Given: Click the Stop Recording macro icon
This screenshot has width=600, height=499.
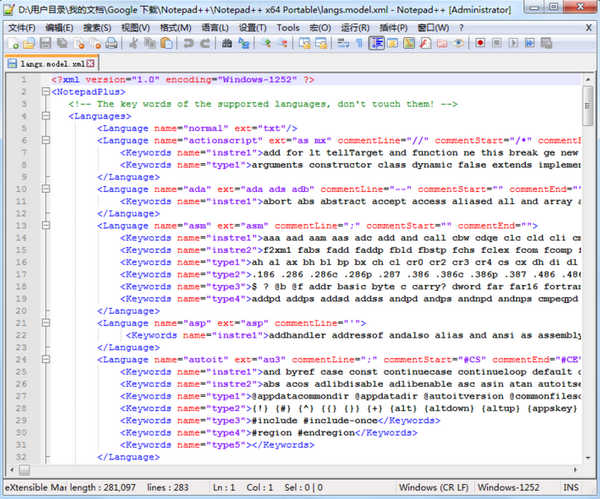Looking at the screenshot, I should [x=497, y=43].
